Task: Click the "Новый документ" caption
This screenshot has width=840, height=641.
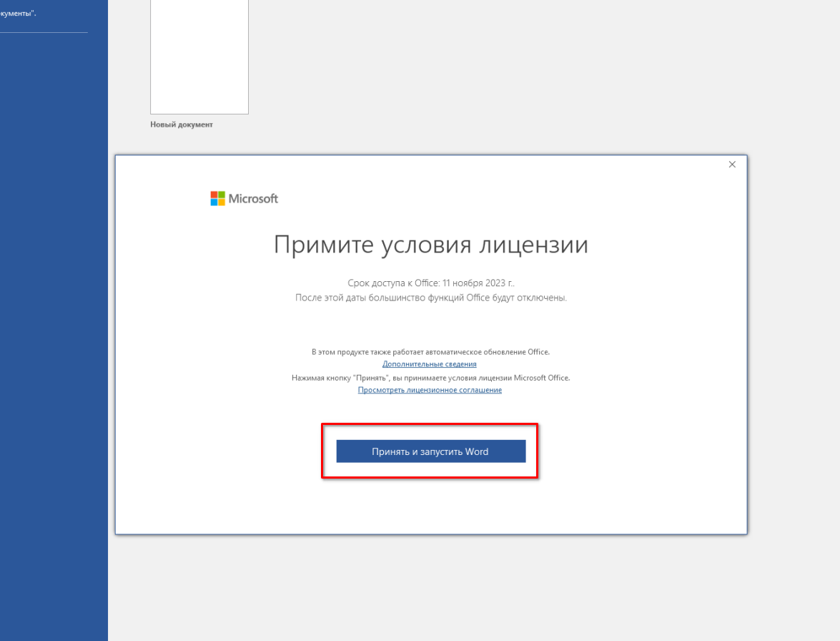Action: tap(182, 124)
